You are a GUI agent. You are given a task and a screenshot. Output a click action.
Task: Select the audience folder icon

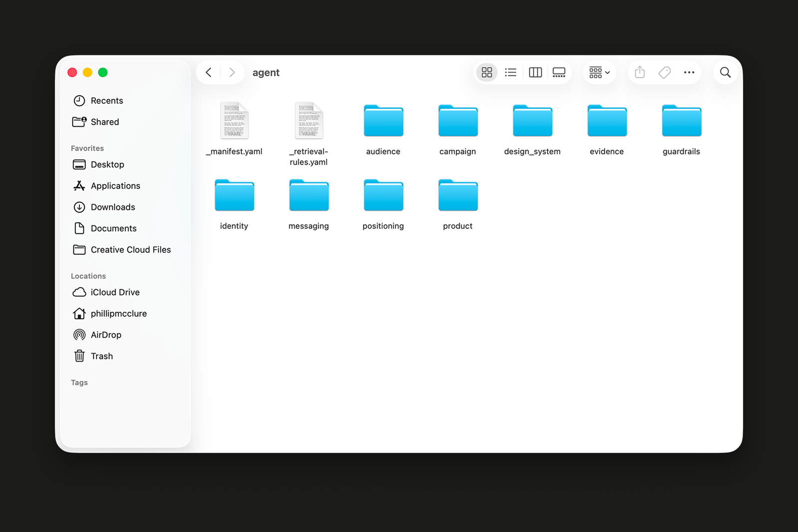tap(384, 121)
